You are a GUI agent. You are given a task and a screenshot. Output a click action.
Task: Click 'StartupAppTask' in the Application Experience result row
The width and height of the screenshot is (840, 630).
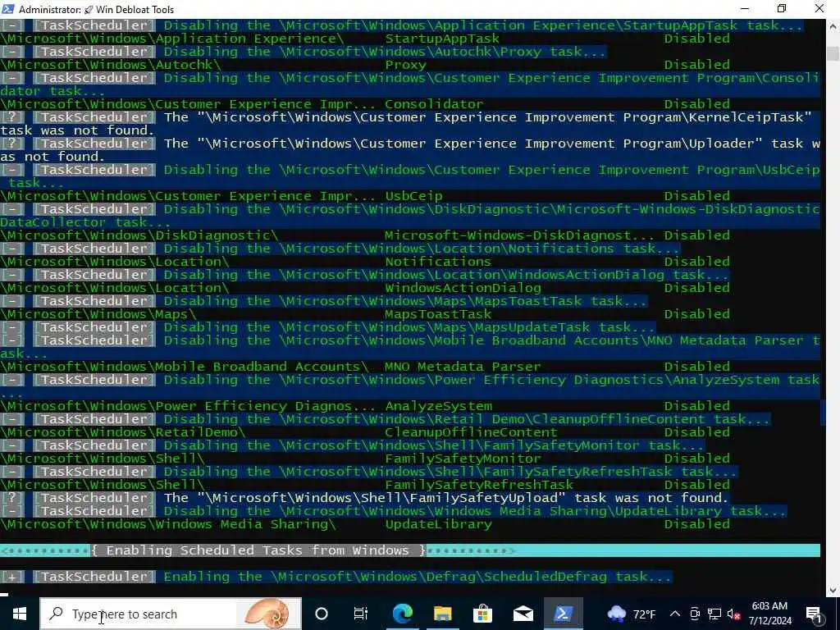[x=442, y=39]
